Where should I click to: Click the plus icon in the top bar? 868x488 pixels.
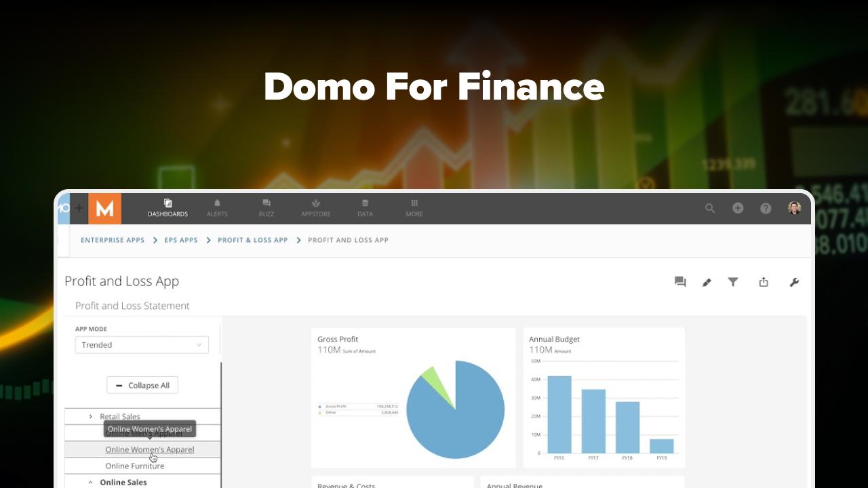(738, 208)
